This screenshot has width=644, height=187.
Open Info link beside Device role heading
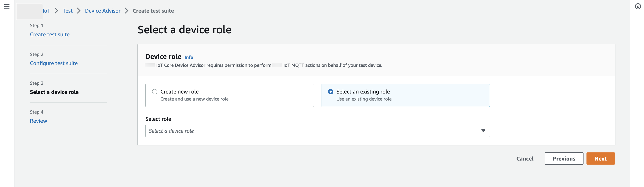(x=189, y=57)
